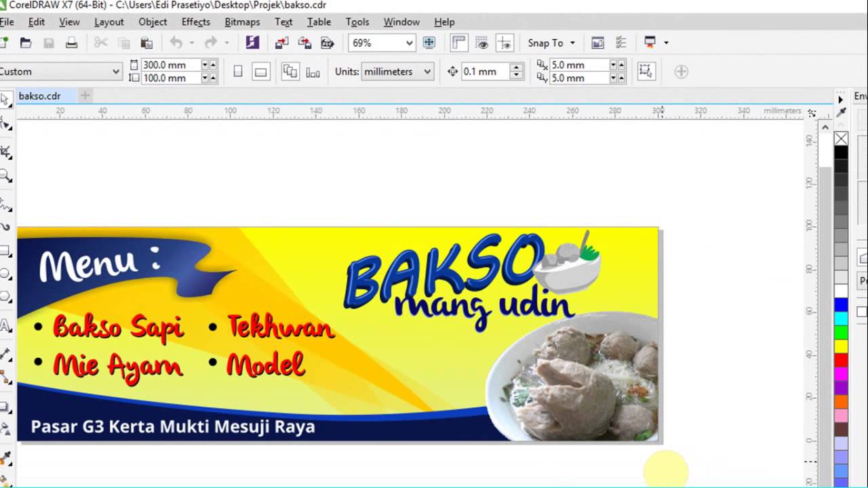Viewport: 868px width, 488px height.
Task: Open the page size dropdown showing Custom
Action: pyautogui.click(x=116, y=71)
